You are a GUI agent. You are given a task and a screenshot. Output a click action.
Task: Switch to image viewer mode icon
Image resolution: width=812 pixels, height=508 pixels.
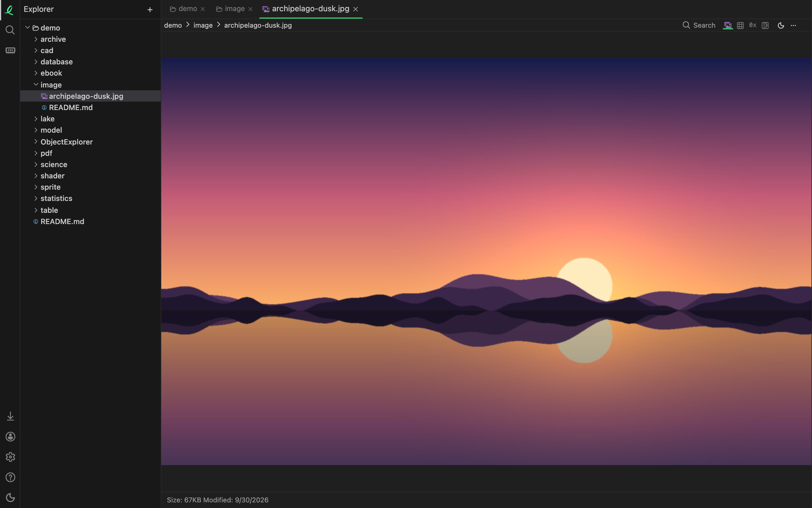[x=727, y=25]
